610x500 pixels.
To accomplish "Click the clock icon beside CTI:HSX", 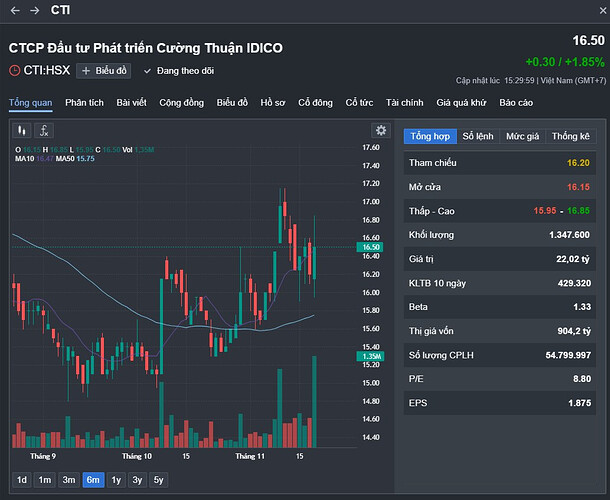I will tap(14, 71).
